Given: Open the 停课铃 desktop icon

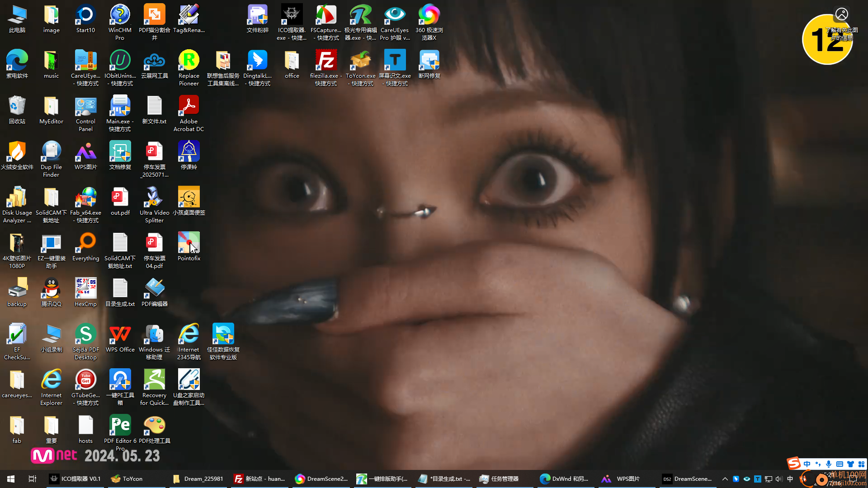Looking at the screenshot, I should tap(189, 155).
